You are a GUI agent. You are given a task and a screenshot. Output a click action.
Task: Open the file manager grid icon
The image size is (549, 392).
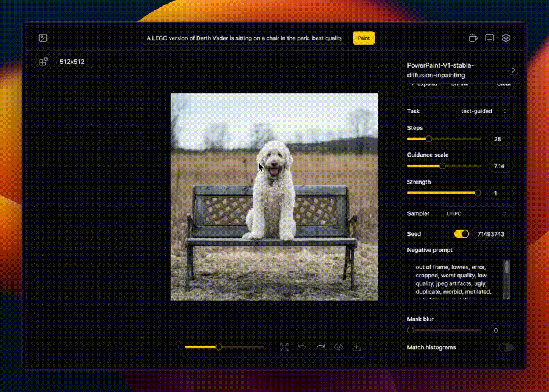point(43,62)
